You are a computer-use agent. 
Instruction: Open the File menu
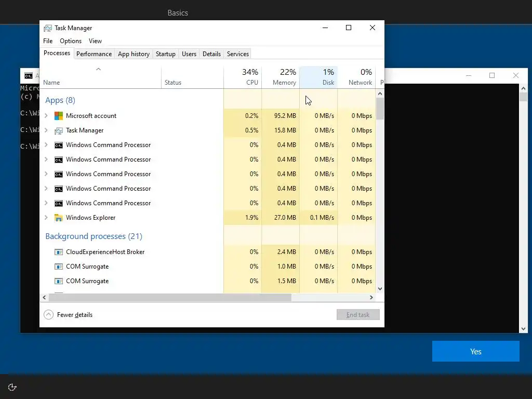point(48,41)
